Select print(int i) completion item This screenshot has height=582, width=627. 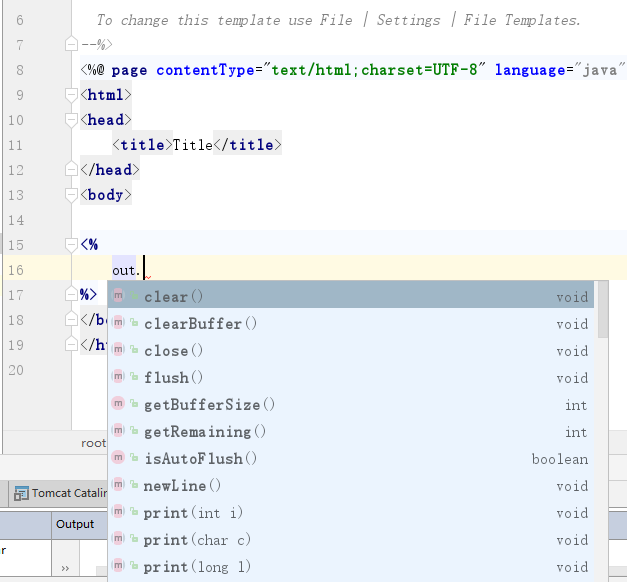pyautogui.click(x=351, y=512)
